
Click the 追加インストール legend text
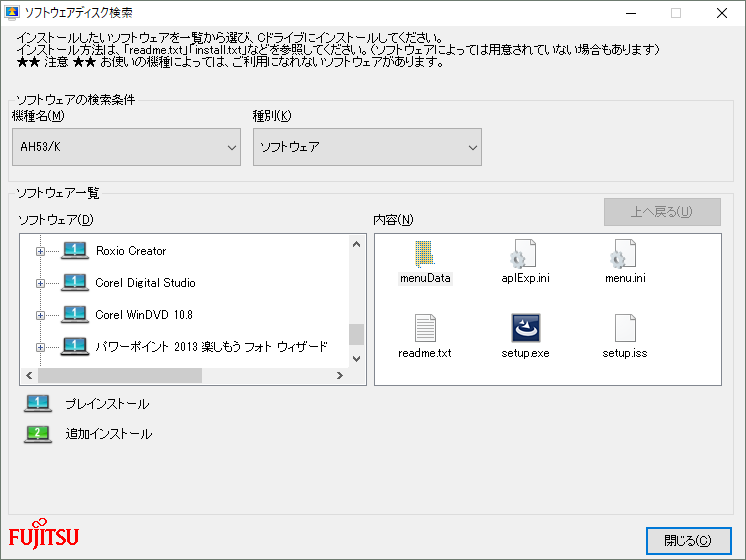tap(108, 434)
